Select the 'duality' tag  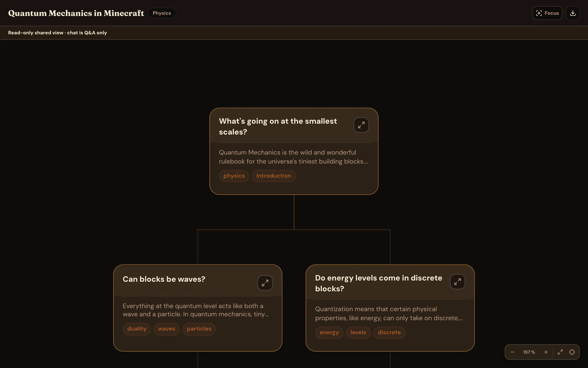click(137, 329)
